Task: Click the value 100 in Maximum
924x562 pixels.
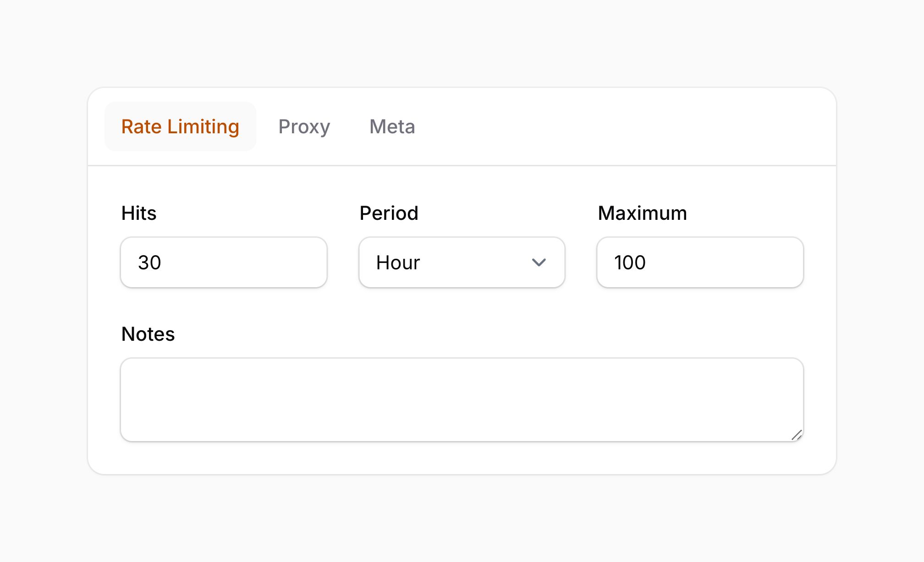Action: coord(630,263)
